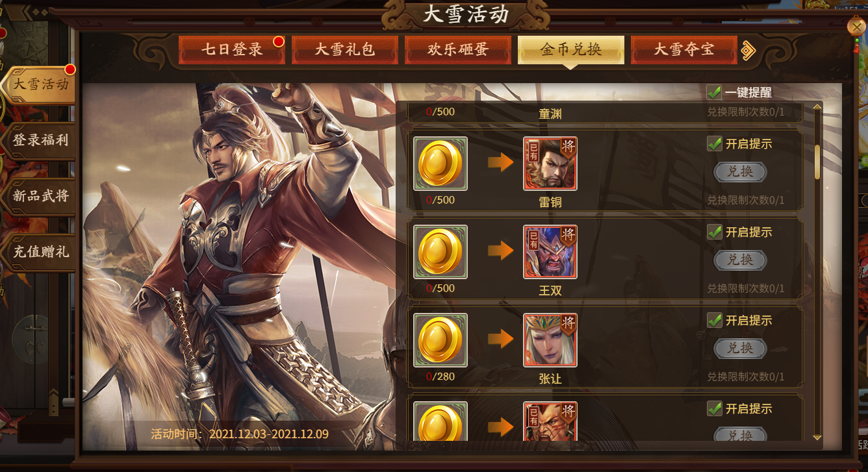
Task: Open the 登录福利 side menu
Action: tap(40, 140)
